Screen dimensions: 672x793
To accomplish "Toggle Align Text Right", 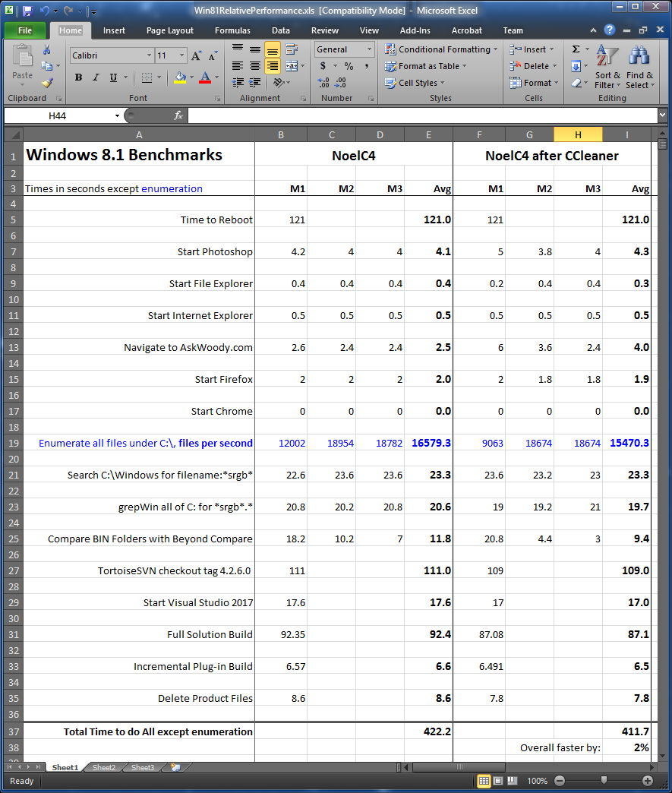I will pos(273,66).
